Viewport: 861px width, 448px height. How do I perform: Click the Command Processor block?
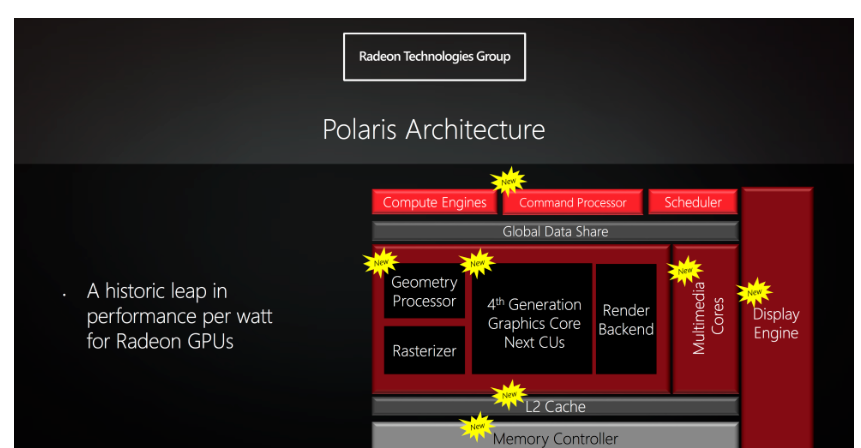[x=572, y=203]
